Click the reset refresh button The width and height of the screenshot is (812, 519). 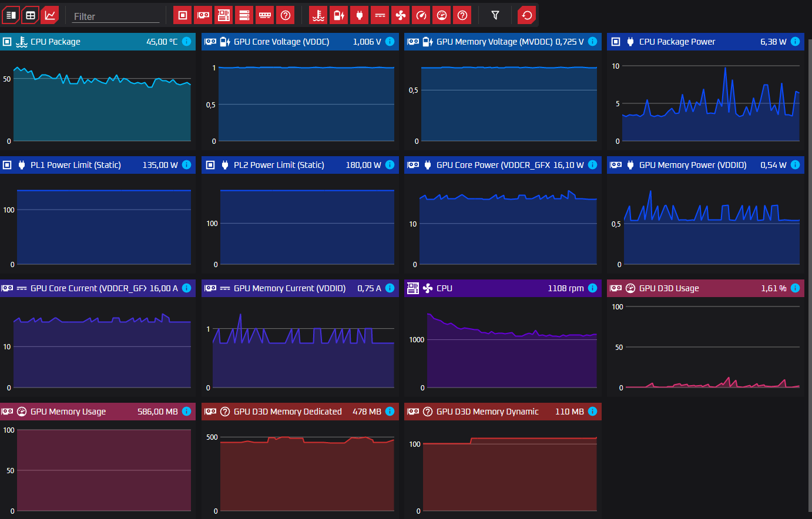[x=527, y=15]
